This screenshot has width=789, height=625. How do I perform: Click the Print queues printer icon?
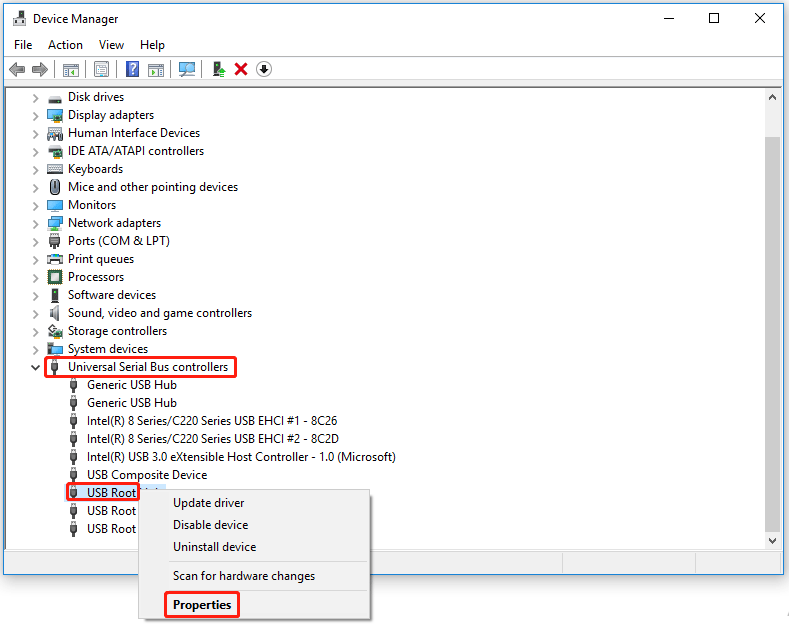point(55,259)
